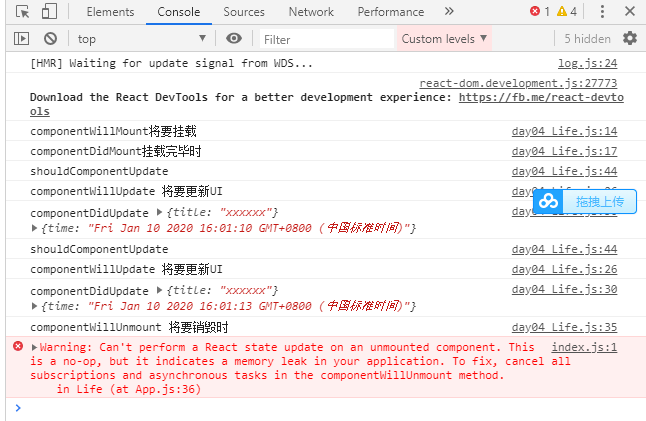Expand the React warning stack trace
This screenshot has width=646, height=421.
click(x=35, y=347)
